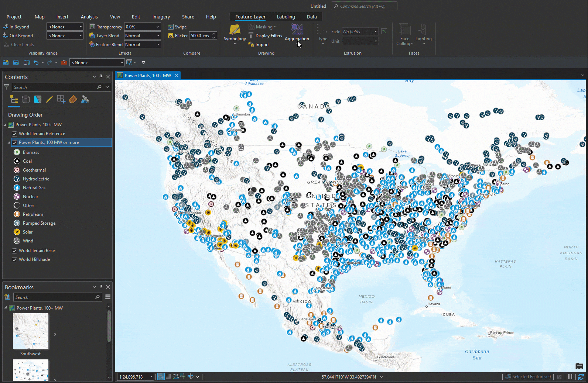Click Clear Limits button
Viewport: 588px width, 383px height.
[19, 45]
